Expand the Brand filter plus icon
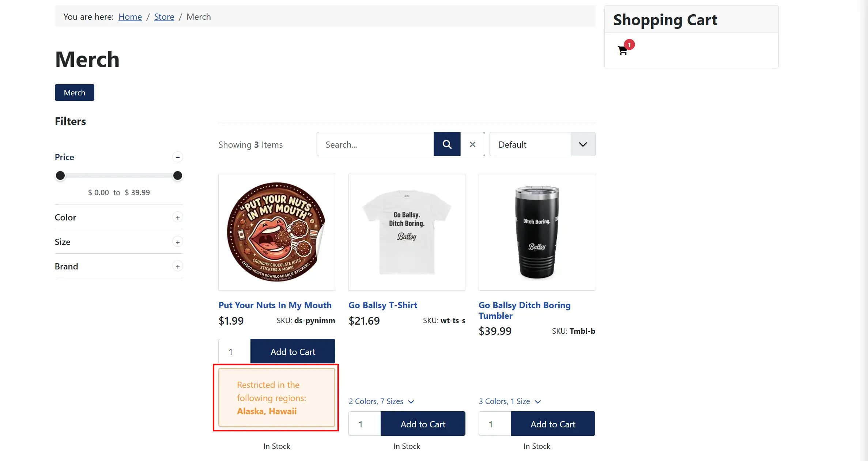The width and height of the screenshot is (868, 461). (178, 267)
